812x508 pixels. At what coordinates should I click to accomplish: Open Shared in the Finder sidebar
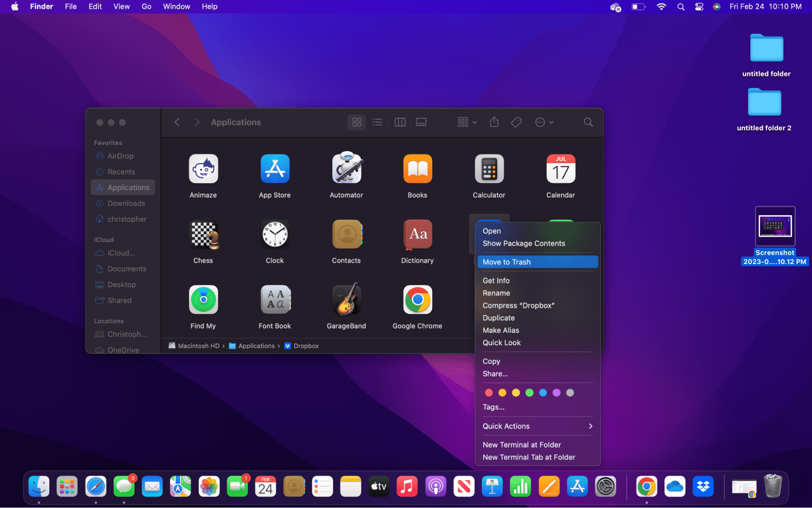click(123, 300)
